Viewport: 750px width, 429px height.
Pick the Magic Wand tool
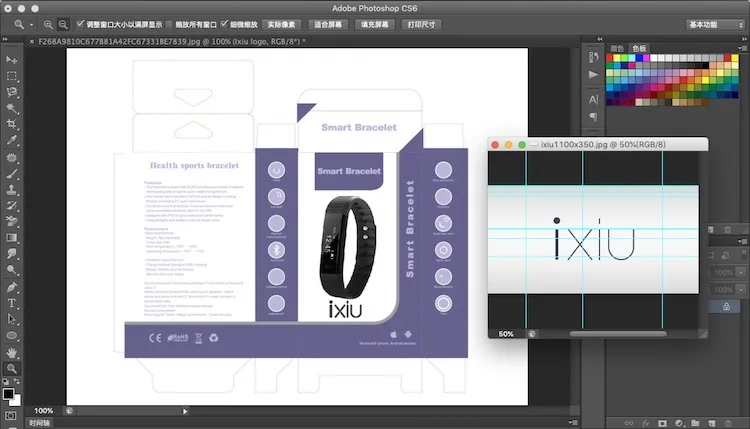coord(12,108)
